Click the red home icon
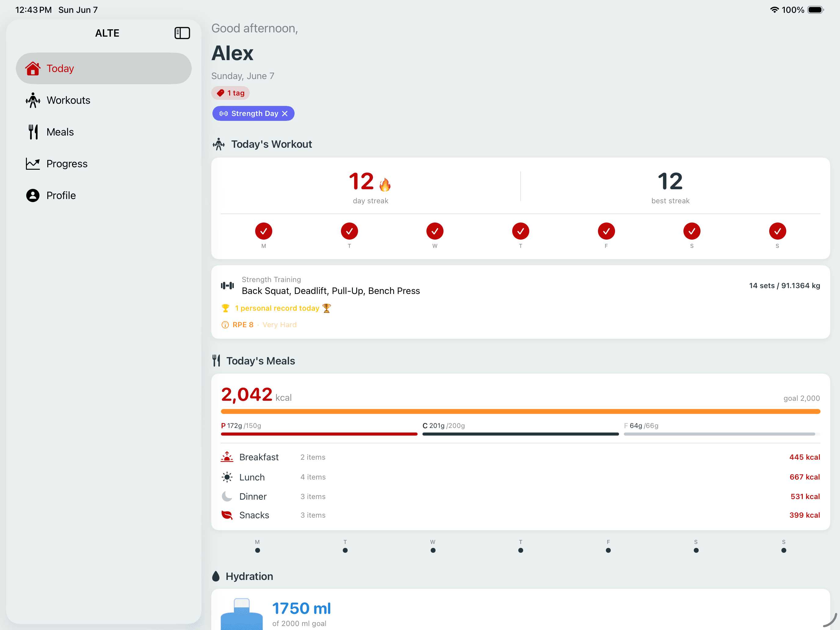Viewport: 840px width, 630px height. pos(33,68)
